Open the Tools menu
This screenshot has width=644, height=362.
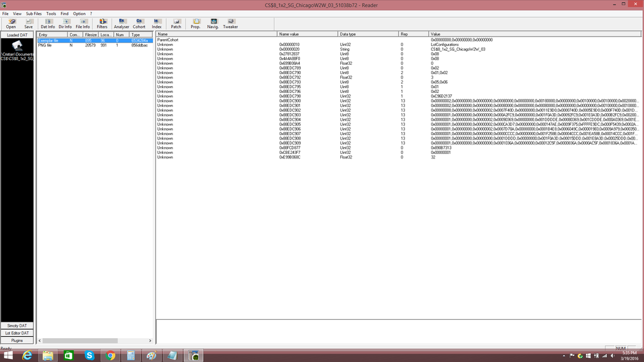51,14
